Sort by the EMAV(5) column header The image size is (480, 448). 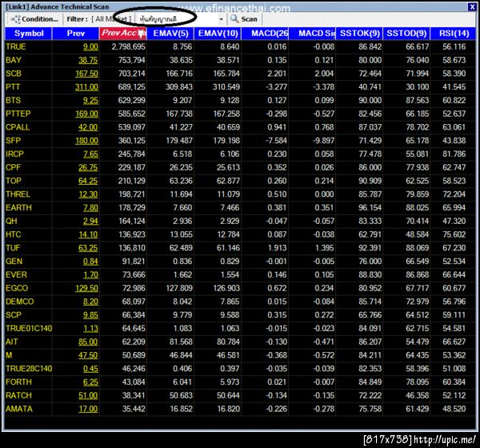170,34
